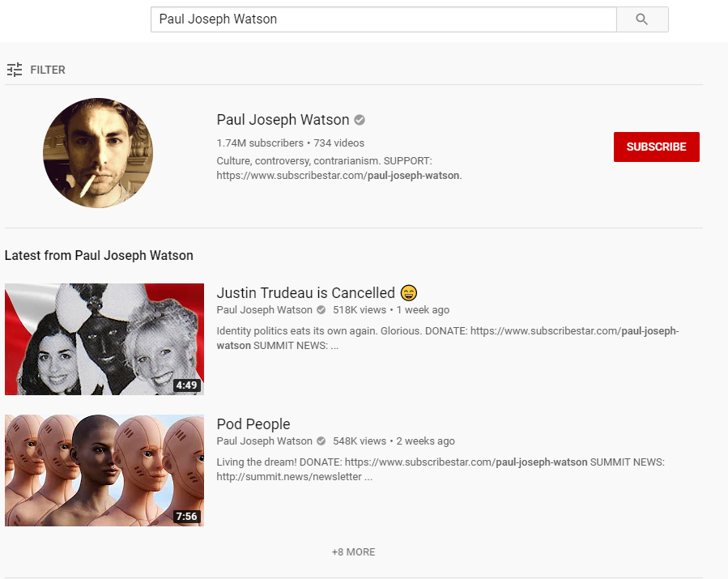Click the 548K views text
The width and height of the screenshot is (728, 579).
tap(360, 441)
